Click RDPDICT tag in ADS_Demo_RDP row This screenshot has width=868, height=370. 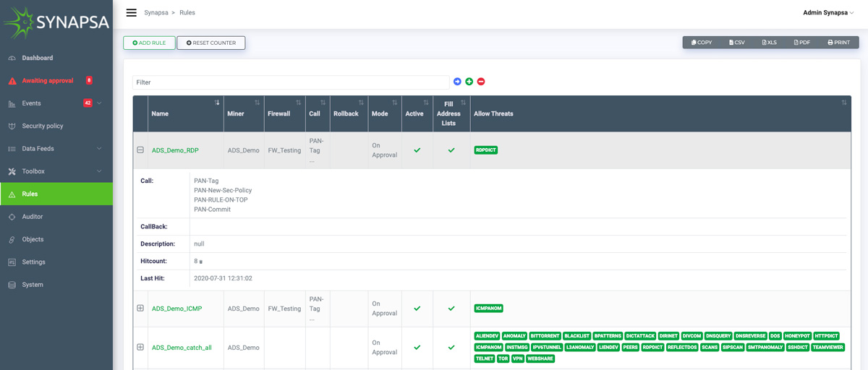pos(486,150)
